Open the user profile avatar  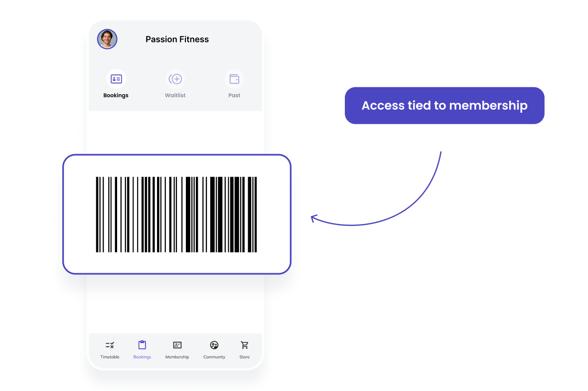tap(107, 39)
